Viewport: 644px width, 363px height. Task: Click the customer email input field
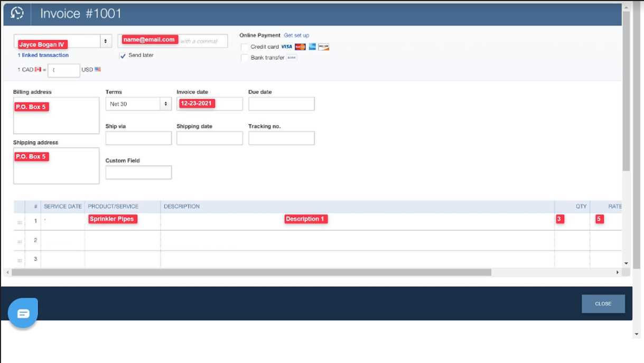[173, 41]
